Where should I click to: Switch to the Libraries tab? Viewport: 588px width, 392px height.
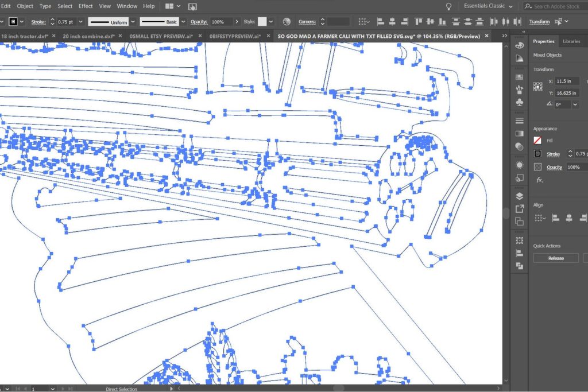[x=571, y=41]
